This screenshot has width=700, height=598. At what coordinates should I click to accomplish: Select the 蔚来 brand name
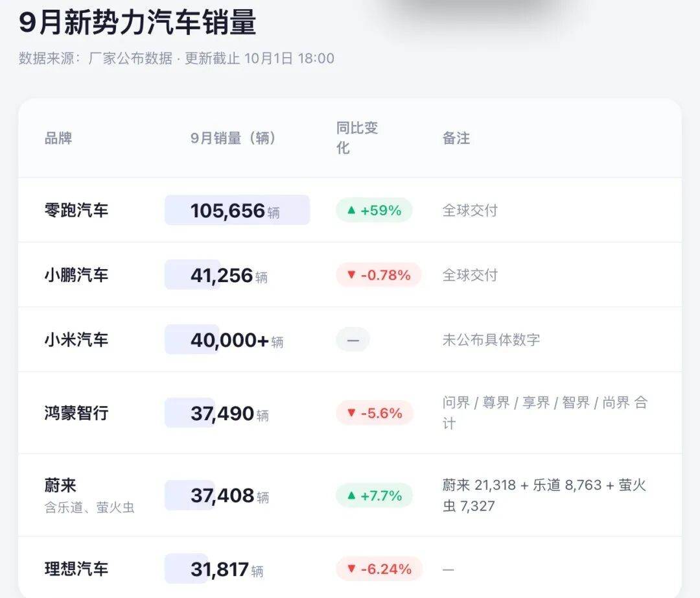pos(60,485)
